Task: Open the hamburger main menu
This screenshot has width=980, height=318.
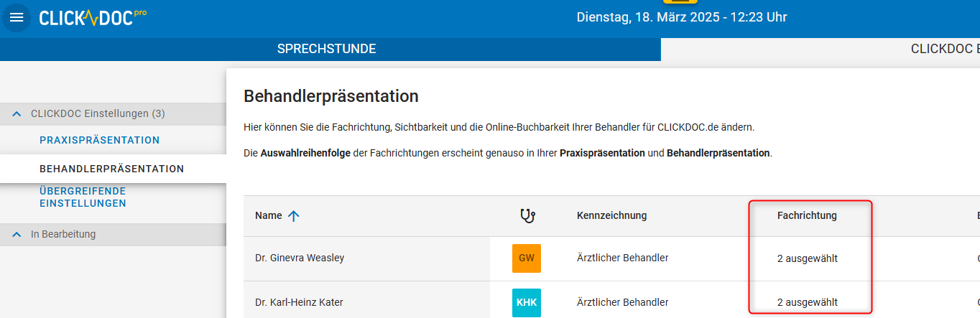Action: tap(16, 17)
